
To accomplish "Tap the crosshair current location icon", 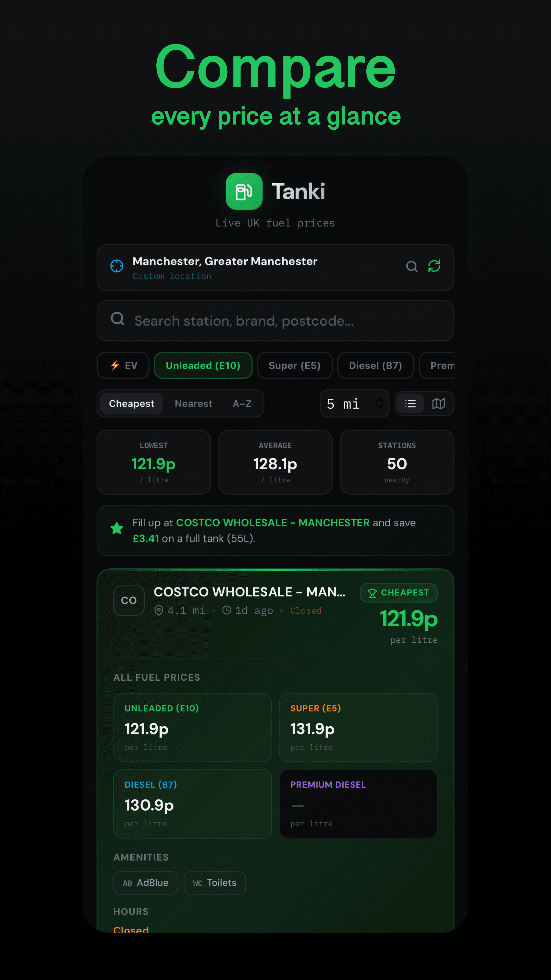I will coord(117,266).
